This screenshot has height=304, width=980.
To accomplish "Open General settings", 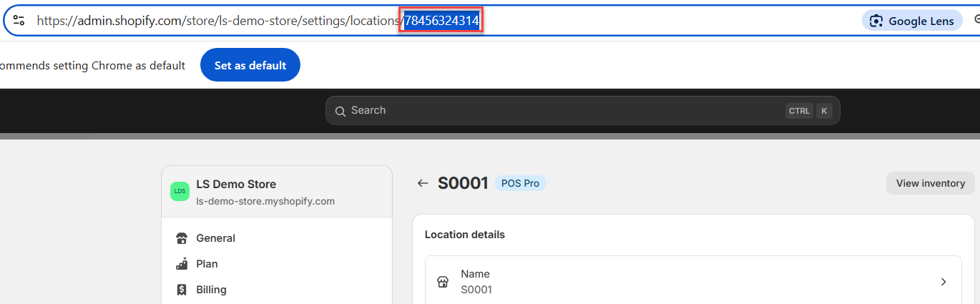I will (277, 238).
